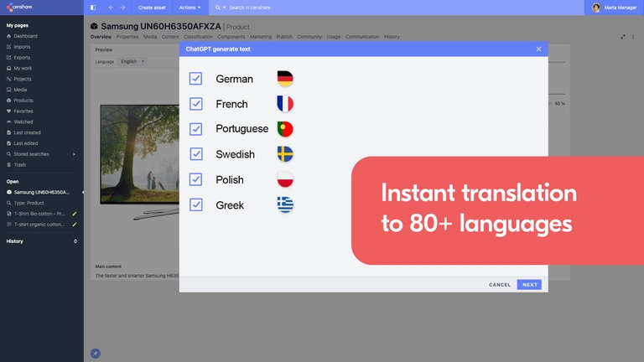Uncheck the Portuguese checkbox
Viewport: 644px width, 362px height.
pos(196,129)
